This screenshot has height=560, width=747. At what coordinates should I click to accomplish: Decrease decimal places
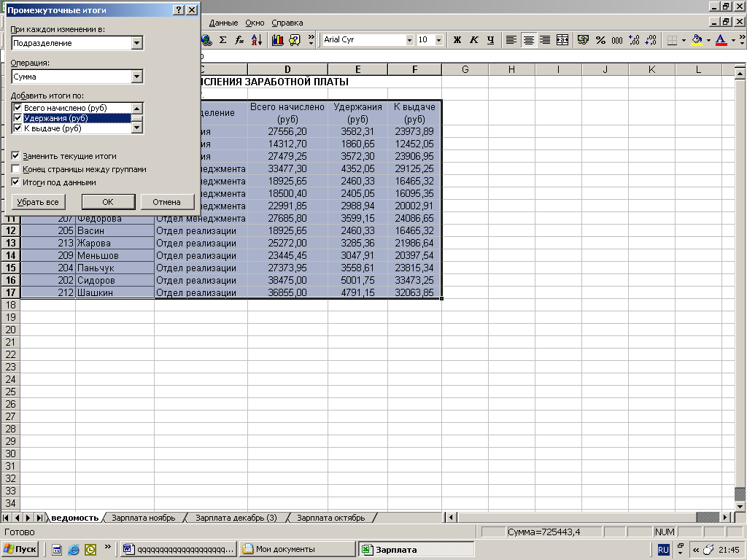pos(651,40)
